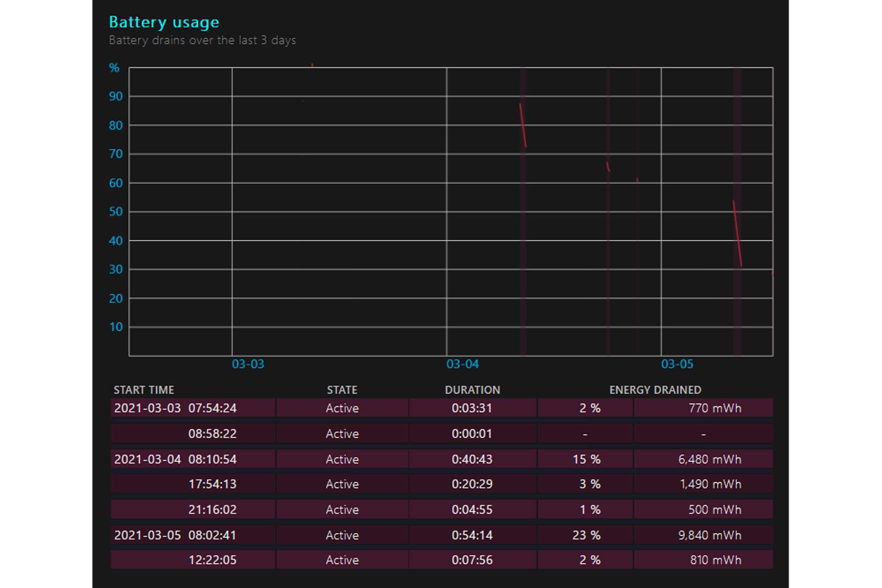882x588 pixels.
Task: Click the Battery usage heading
Action: 164,22
